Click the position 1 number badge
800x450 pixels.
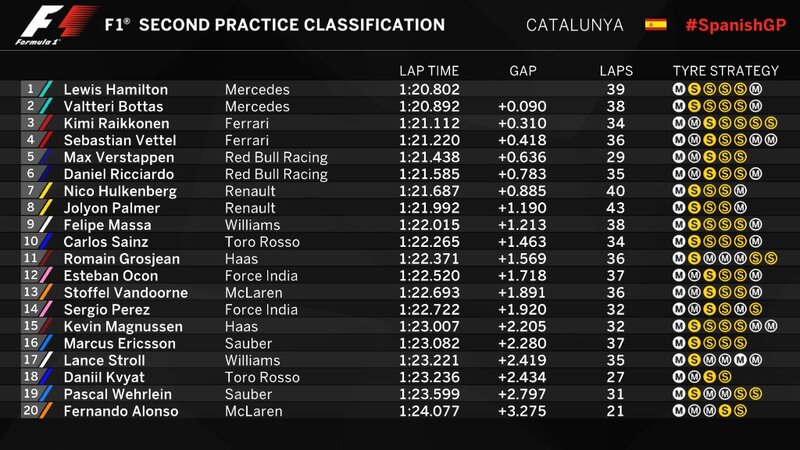click(x=30, y=89)
